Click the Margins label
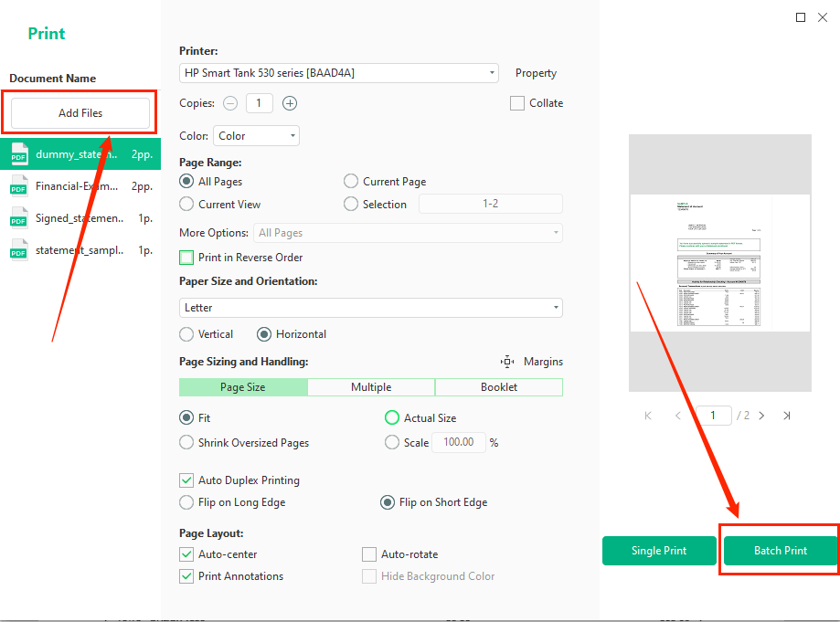Screen dimensions: 840x622 [543, 362]
